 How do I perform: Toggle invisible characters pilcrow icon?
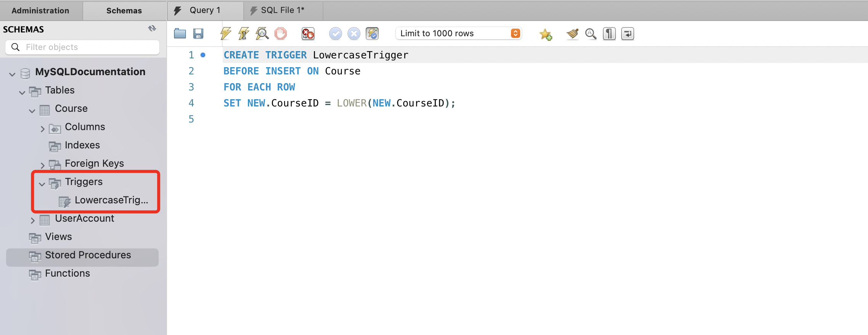click(609, 34)
